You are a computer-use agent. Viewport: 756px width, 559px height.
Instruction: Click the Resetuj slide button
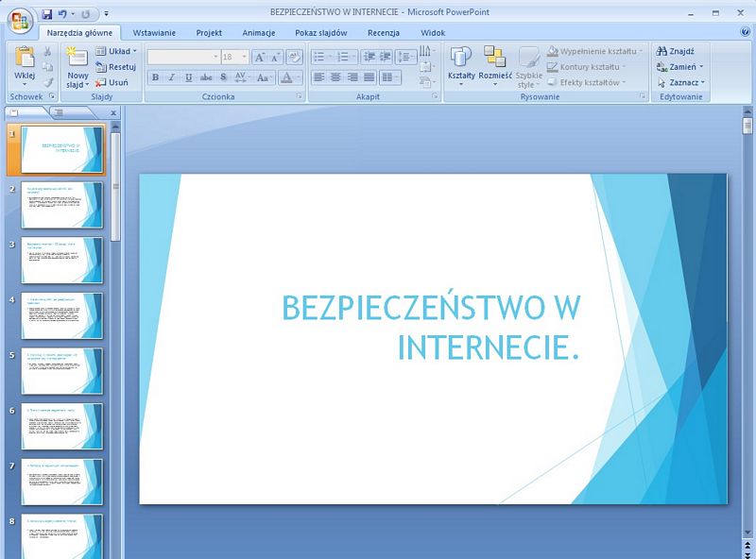115,67
